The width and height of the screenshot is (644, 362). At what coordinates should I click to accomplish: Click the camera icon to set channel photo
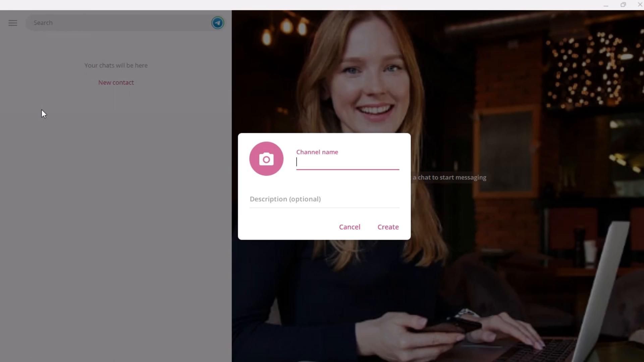click(266, 159)
